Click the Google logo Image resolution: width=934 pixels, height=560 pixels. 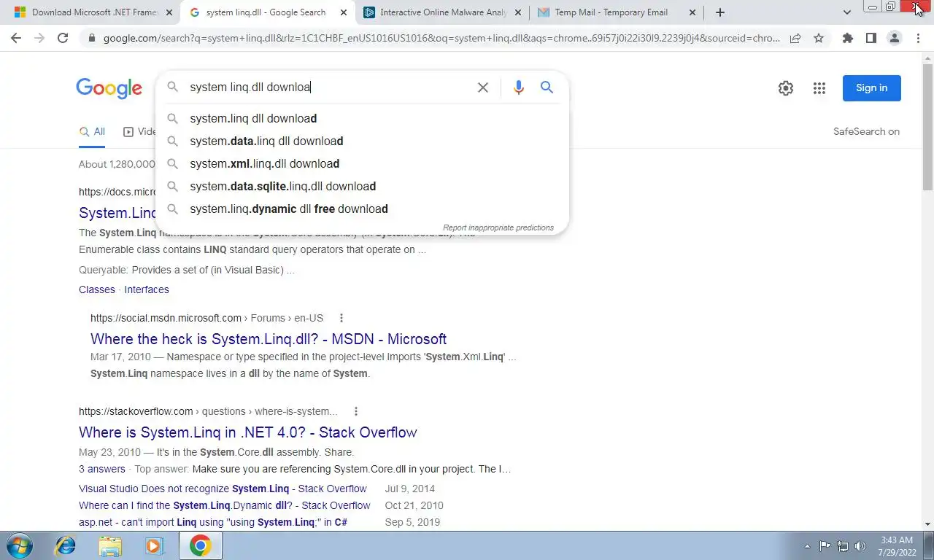click(x=109, y=88)
